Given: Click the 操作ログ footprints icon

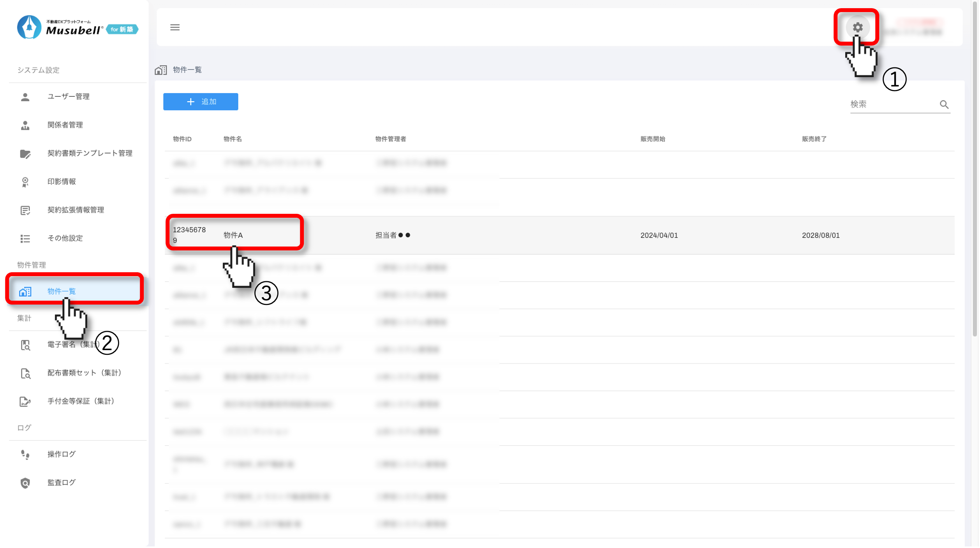Looking at the screenshot, I should click(25, 455).
